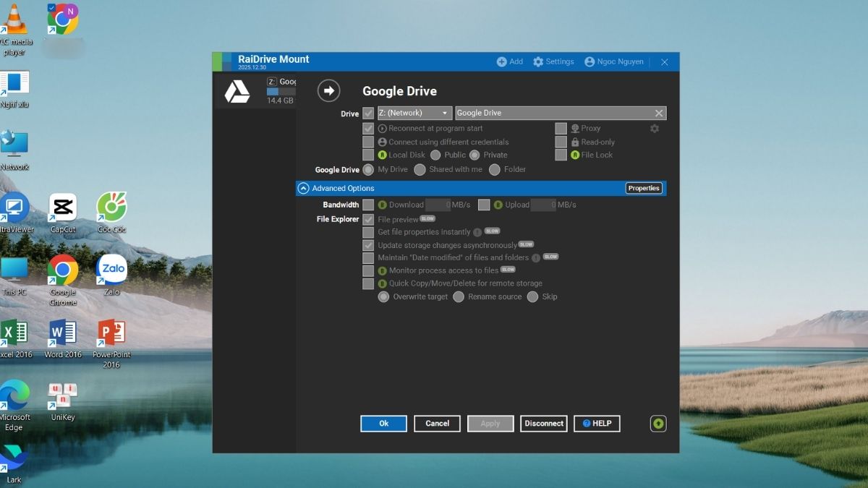Launch CapCut from the desktop
Viewport: 868px width, 488px height.
63,213
